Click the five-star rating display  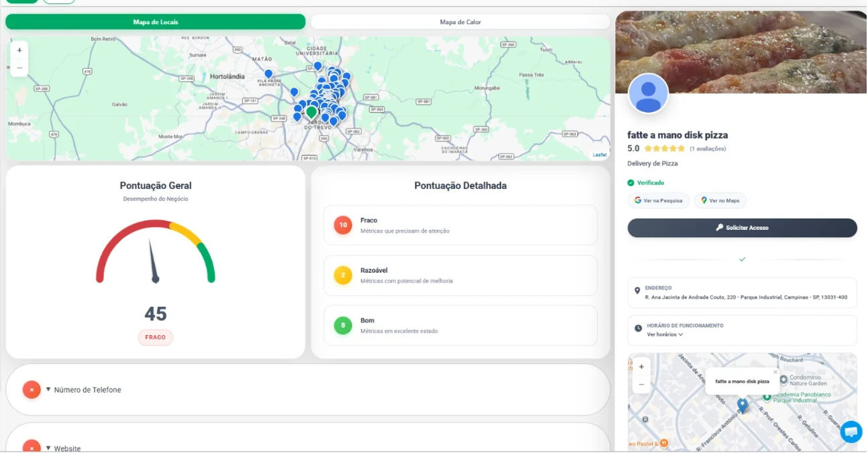click(665, 149)
